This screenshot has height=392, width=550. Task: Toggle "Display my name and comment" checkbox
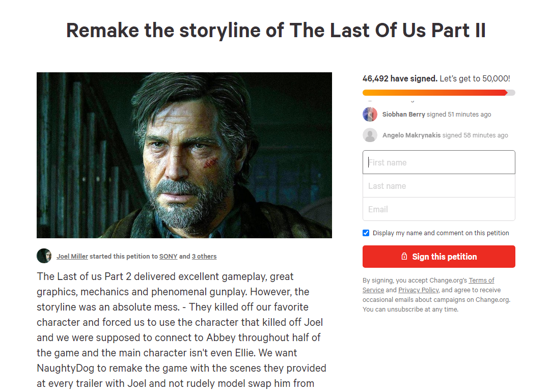pos(366,233)
